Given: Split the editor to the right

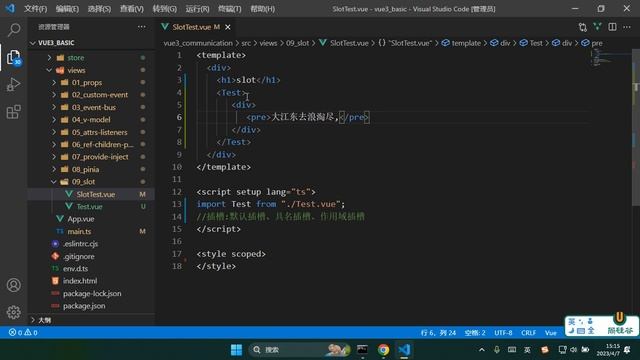Looking at the screenshot, I should (612, 27).
